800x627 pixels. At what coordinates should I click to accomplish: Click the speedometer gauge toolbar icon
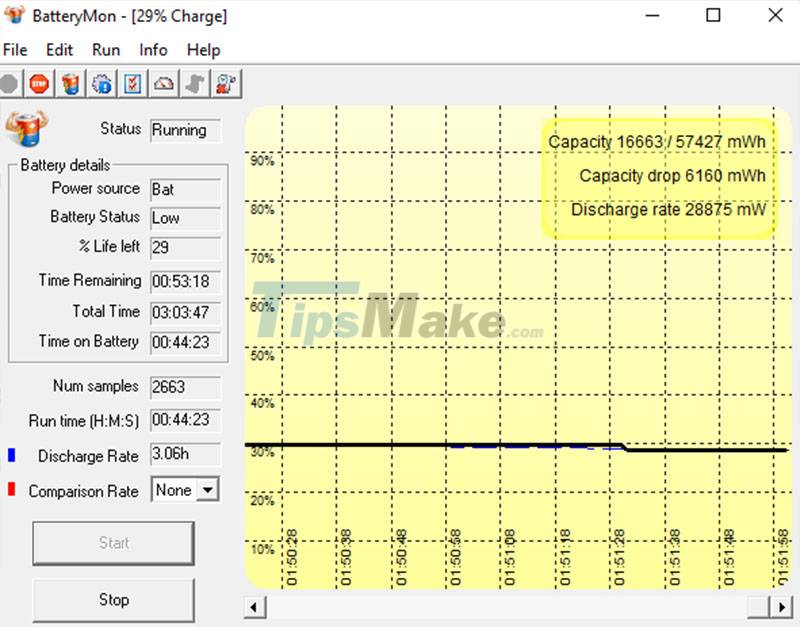[163, 83]
